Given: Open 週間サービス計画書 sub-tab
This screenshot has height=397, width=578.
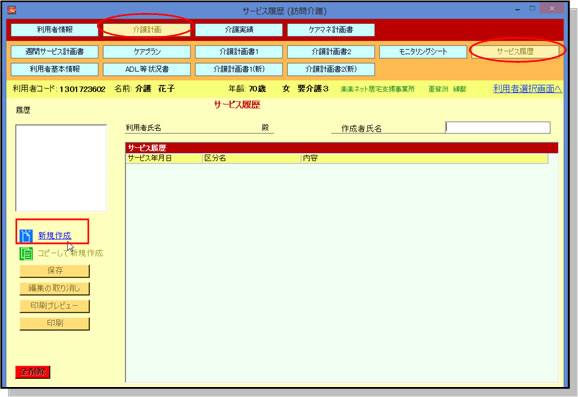Looking at the screenshot, I should click(x=55, y=52).
